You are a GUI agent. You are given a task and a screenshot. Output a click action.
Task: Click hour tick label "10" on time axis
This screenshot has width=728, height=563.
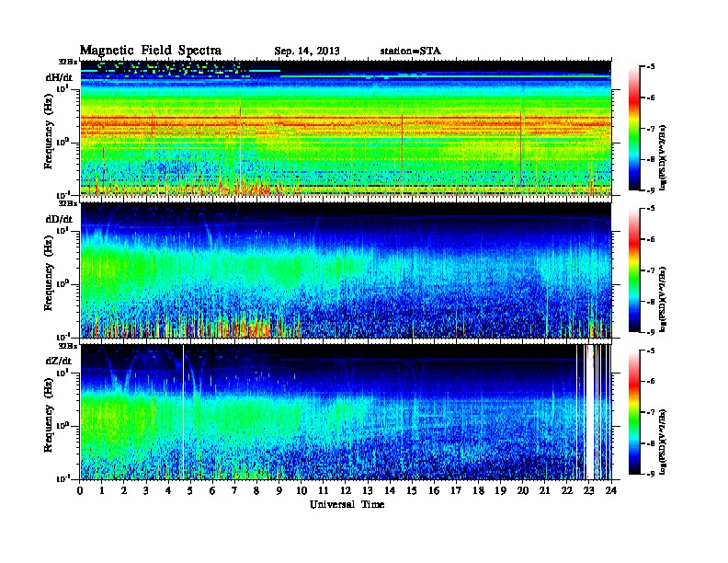301,490
